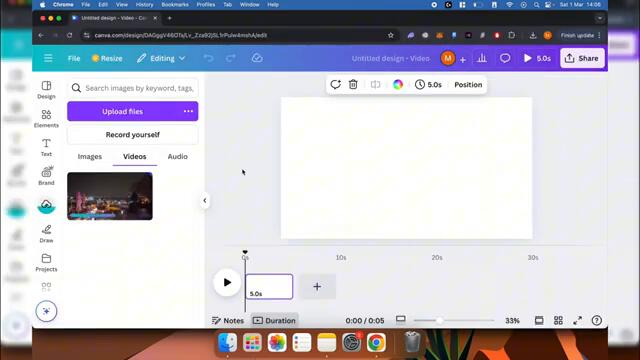Switch to the Images tab
The width and height of the screenshot is (640, 360).
pyautogui.click(x=90, y=156)
